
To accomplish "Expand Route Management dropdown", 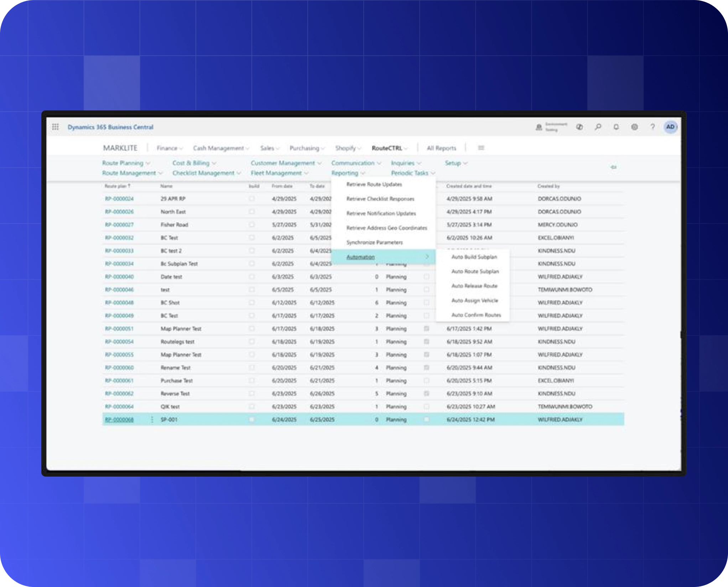I will [x=132, y=173].
